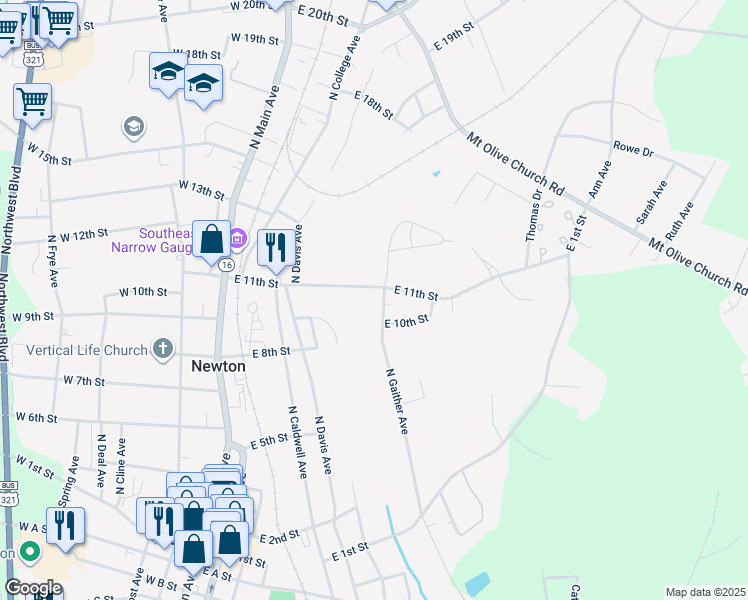Click the W 12th St label
Screen dimensions: 748x600
click(84, 235)
